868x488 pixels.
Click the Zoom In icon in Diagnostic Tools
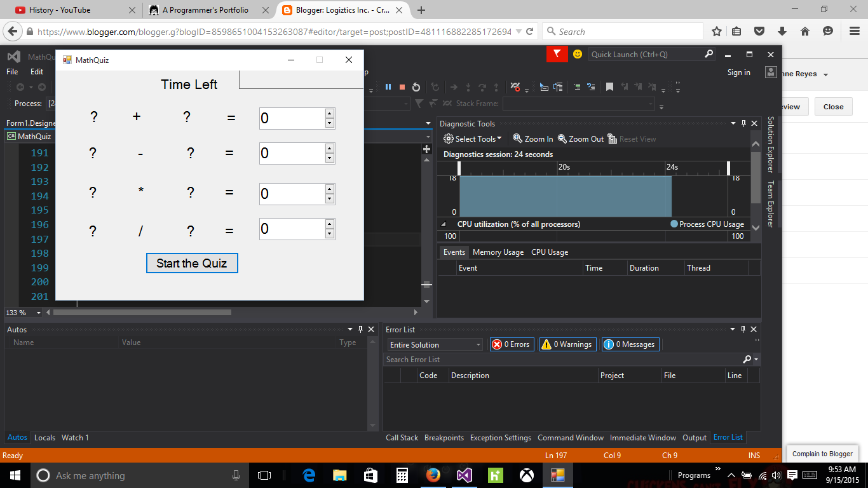click(x=532, y=139)
